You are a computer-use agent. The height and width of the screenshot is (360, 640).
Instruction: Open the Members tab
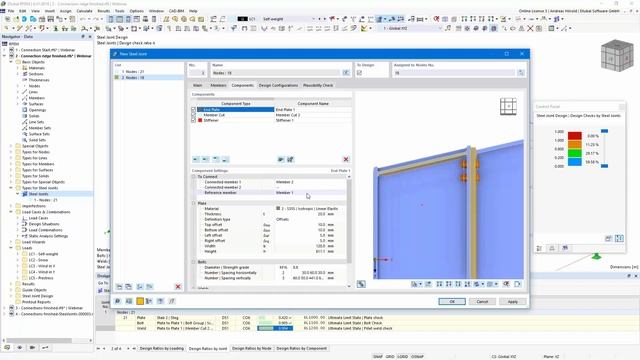click(218, 85)
